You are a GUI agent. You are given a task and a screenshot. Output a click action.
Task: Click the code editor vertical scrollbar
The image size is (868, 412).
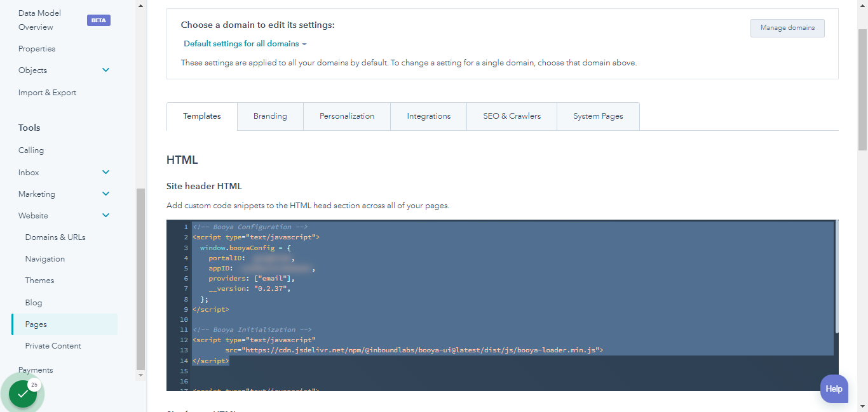tap(837, 277)
